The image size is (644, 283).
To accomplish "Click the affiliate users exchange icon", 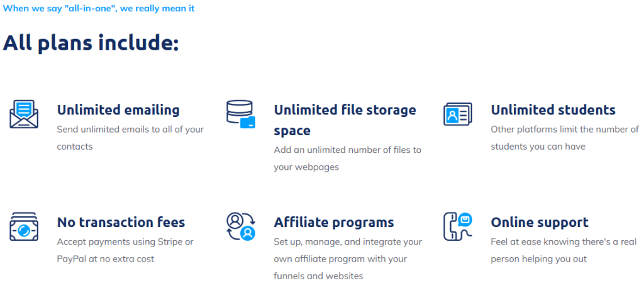I will (241, 226).
